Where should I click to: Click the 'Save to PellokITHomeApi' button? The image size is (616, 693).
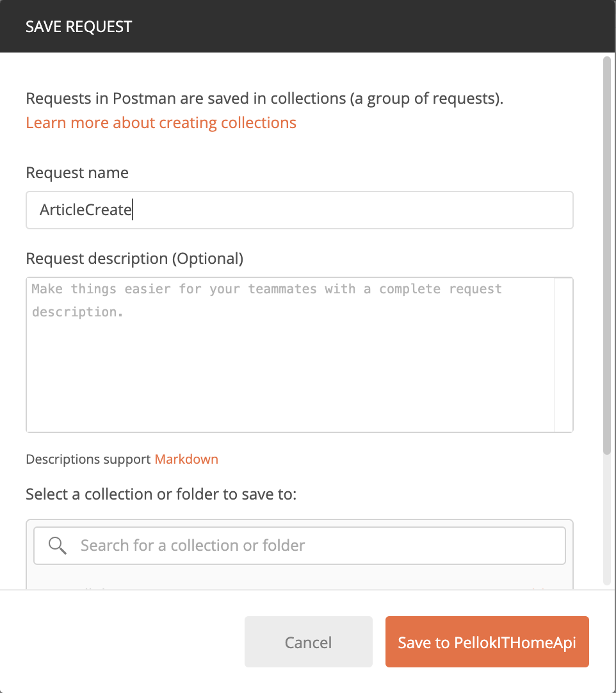[x=487, y=642]
